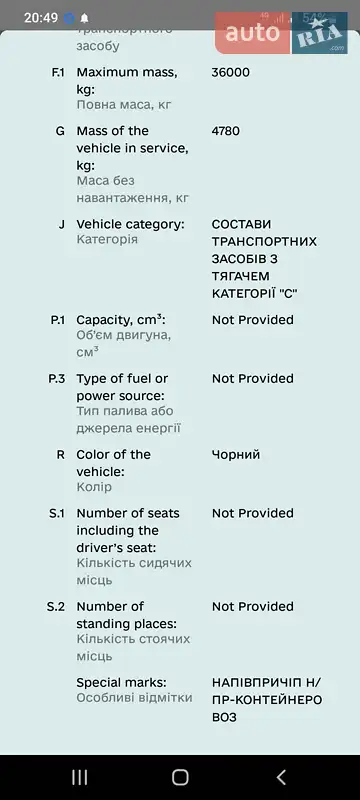The height and width of the screenshot is (800, 360).
Task: Tap the Special marks label
Action: pyautogui.click(x=122, y=683)
